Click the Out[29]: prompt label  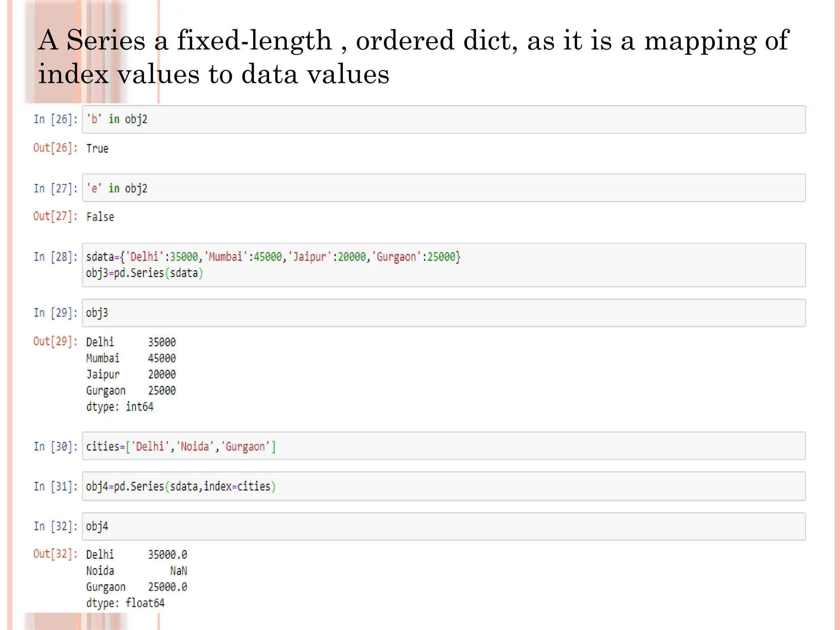(56, 341)
